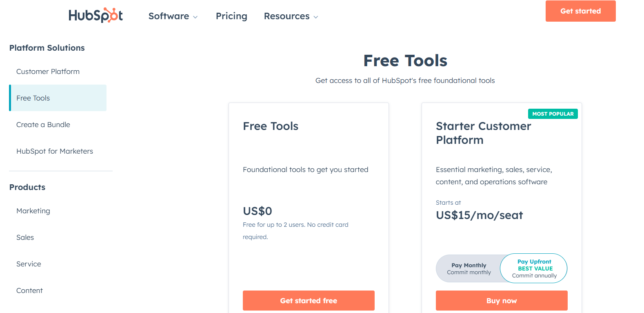
Task: Open Customer Platform in sidebar
Action: [48, 72]
